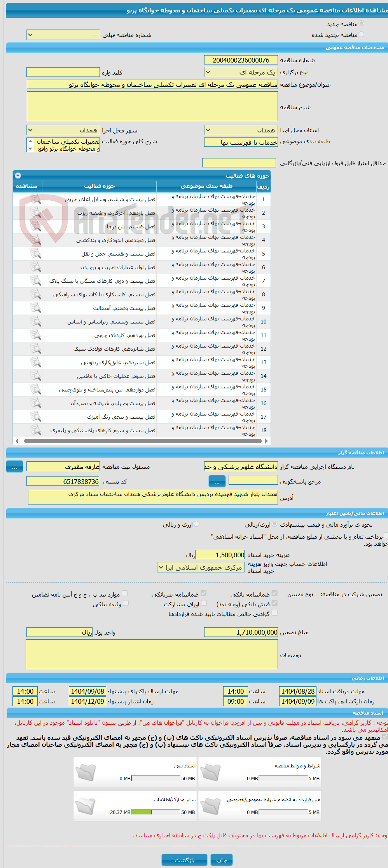Click سایر مدارک/اطلاعات 20.37 MB usage bar

156,812
